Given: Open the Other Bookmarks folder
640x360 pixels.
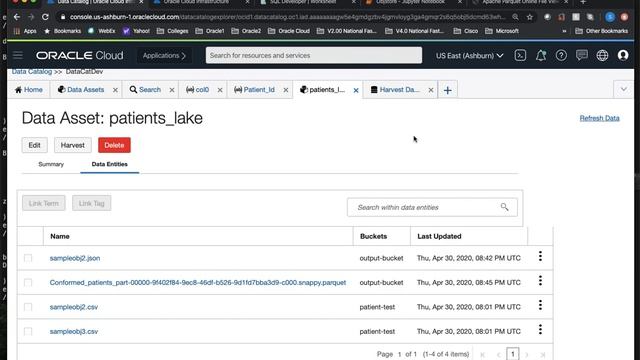Looking at the screenshot, I should pos(602,31).
